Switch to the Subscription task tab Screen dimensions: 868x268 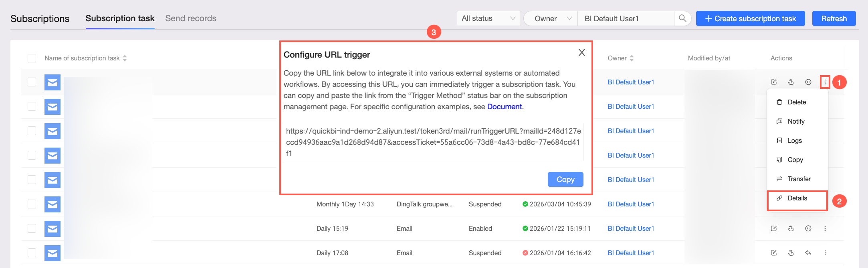[x=120, y=18]
